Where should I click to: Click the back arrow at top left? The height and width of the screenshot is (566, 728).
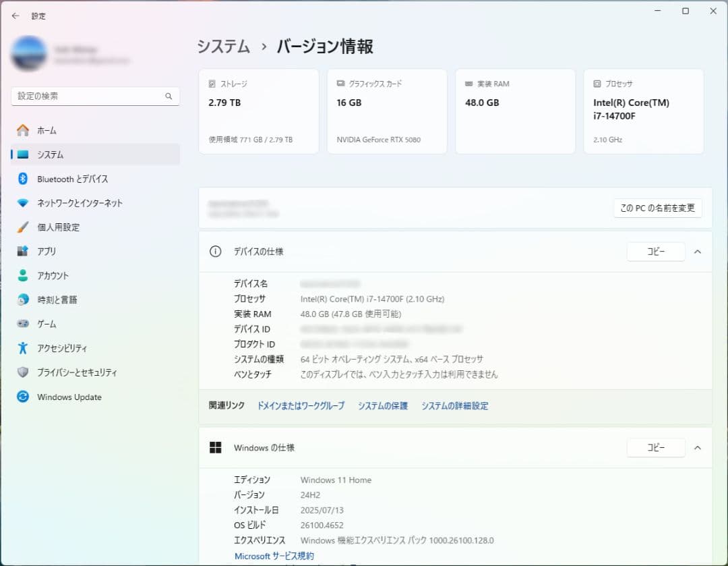(15, 16)
